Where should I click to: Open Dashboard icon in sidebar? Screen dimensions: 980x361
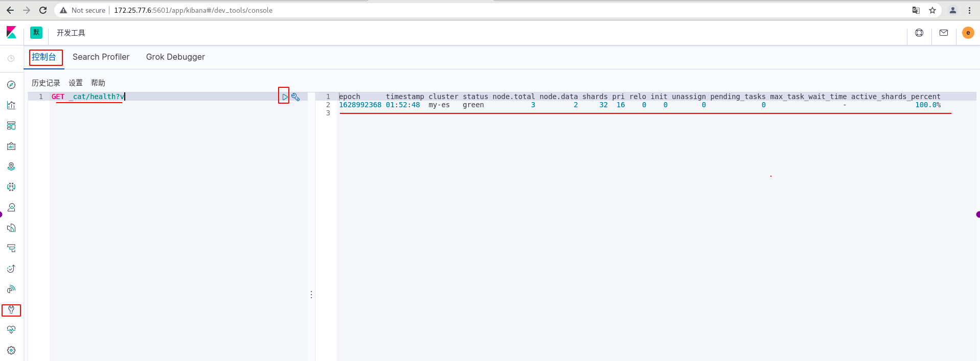11,126
